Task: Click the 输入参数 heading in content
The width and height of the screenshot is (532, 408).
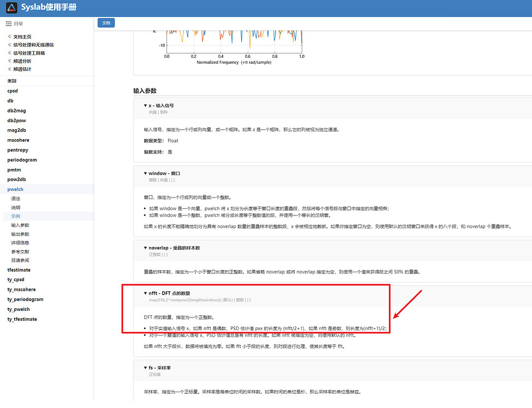Action: (x=145, y=91)
